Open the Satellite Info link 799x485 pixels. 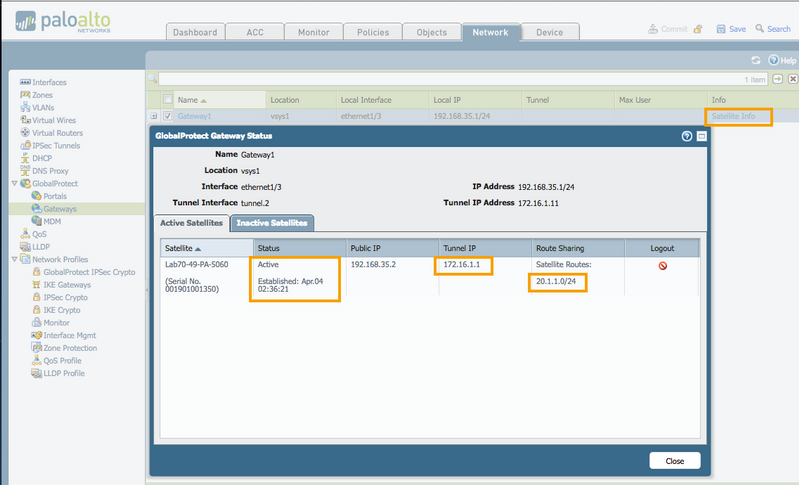click(x=740, y=117)
